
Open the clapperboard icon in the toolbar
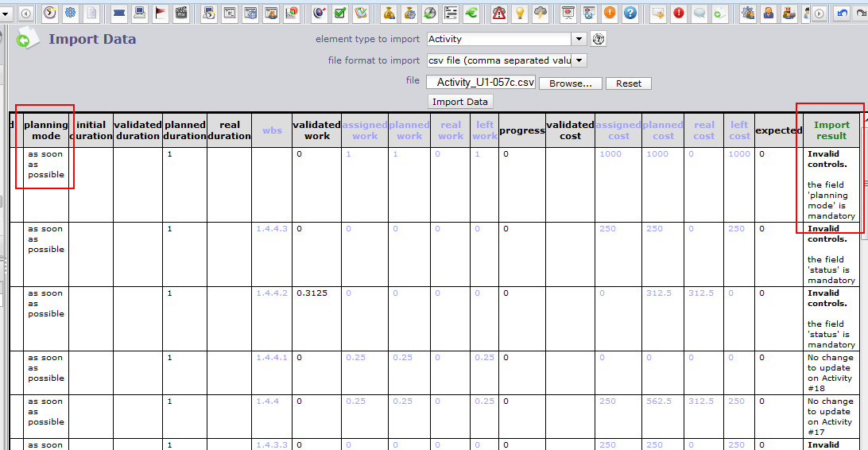(x=181, y=13)
